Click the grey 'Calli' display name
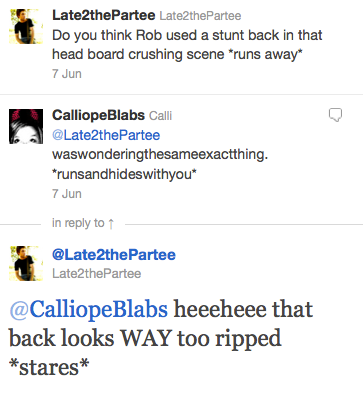 coord(160,116)
